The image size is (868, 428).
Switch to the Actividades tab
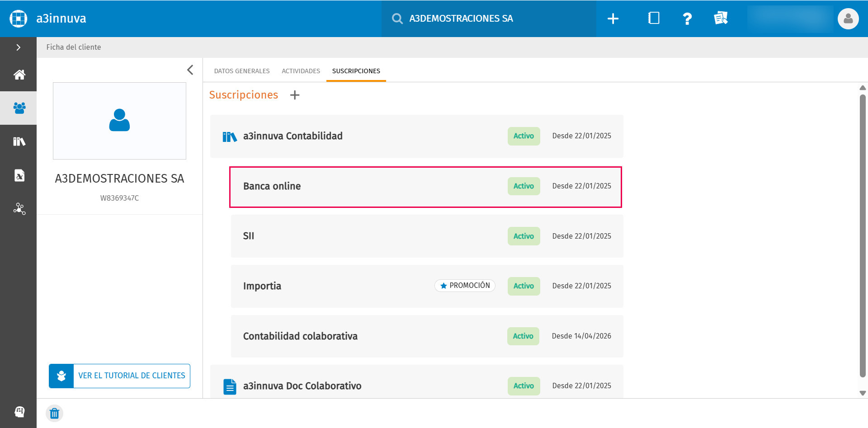301,71
